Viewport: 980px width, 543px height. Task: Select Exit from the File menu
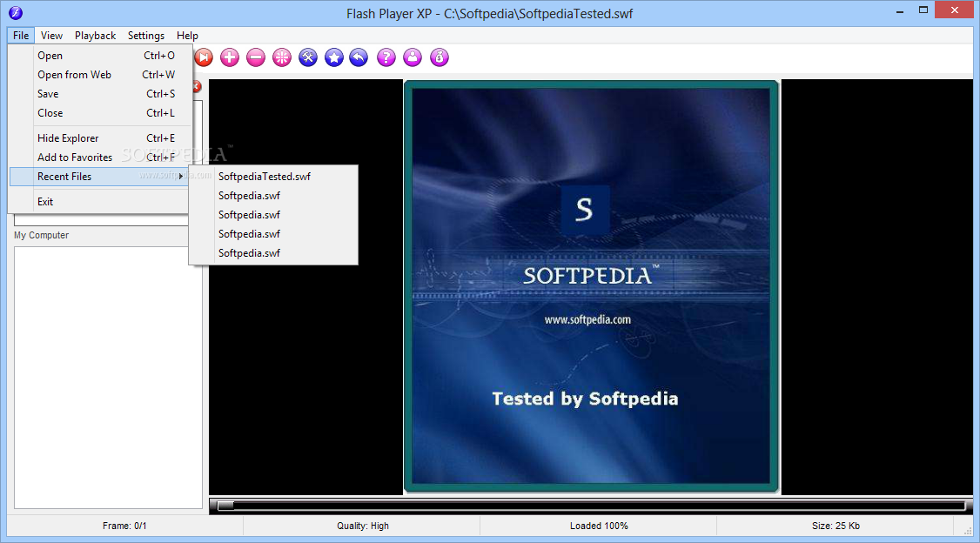[x=100, y=202]
